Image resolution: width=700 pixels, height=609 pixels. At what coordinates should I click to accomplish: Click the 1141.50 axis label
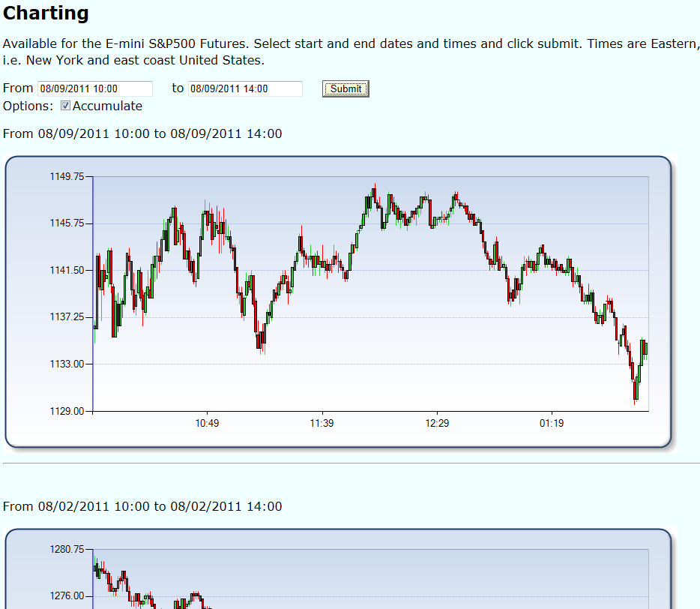(x=67, y=270)
